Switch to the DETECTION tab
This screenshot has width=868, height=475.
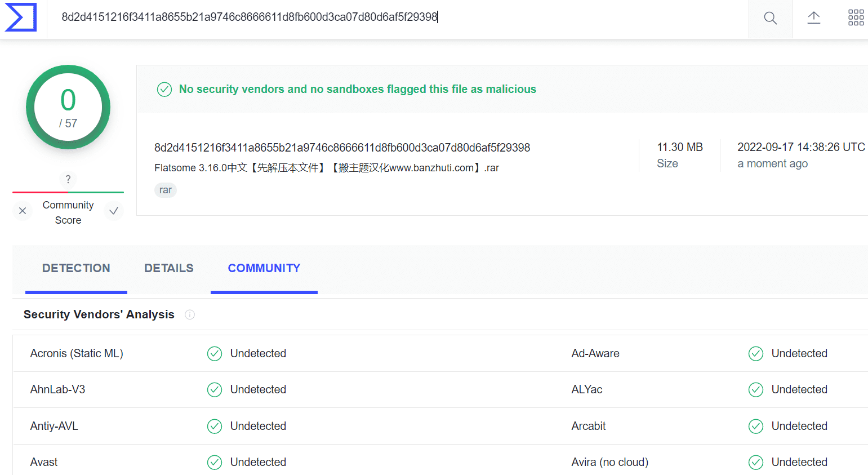point(76,268)
